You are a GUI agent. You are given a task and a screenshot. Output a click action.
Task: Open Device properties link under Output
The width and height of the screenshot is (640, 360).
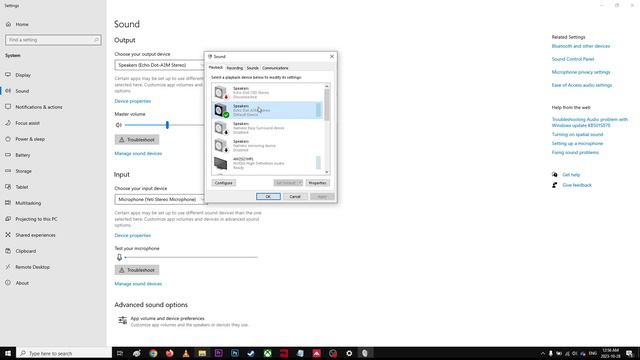(x=133, y=101)
